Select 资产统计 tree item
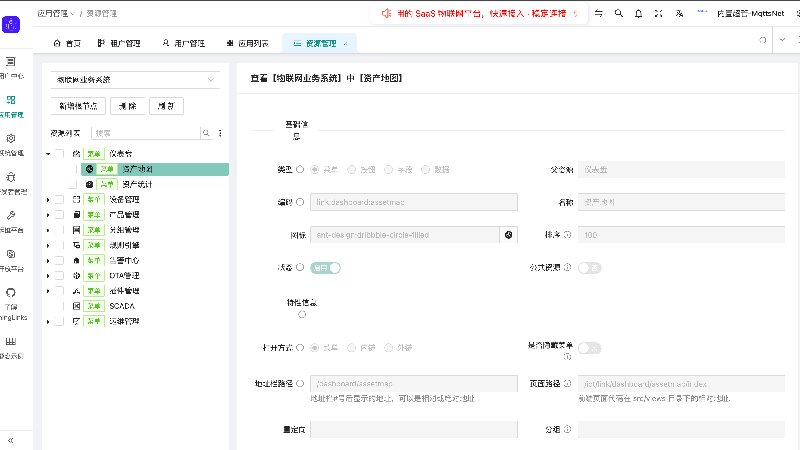The image size is (800, 450). click(137, 184)
